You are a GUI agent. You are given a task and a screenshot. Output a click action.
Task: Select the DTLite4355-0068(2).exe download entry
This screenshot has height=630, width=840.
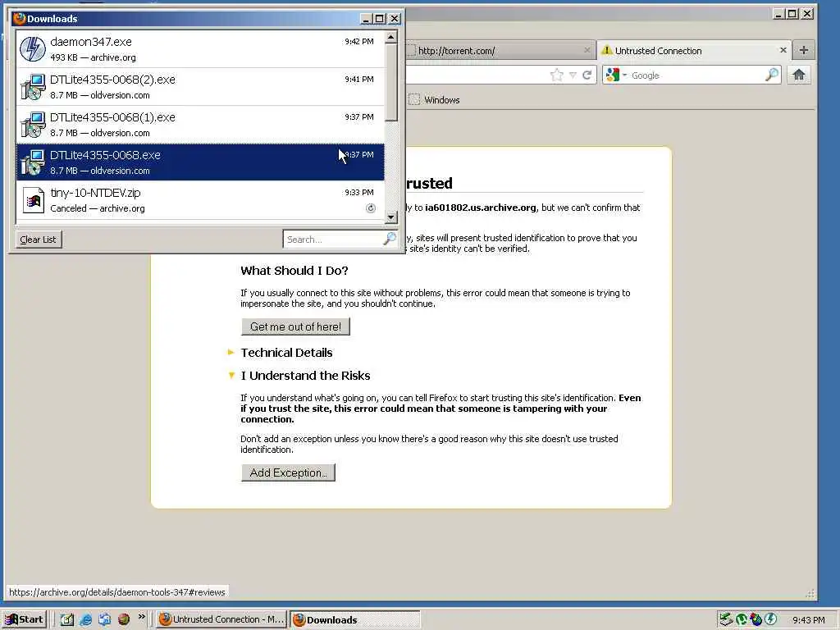tap(200, 87)
